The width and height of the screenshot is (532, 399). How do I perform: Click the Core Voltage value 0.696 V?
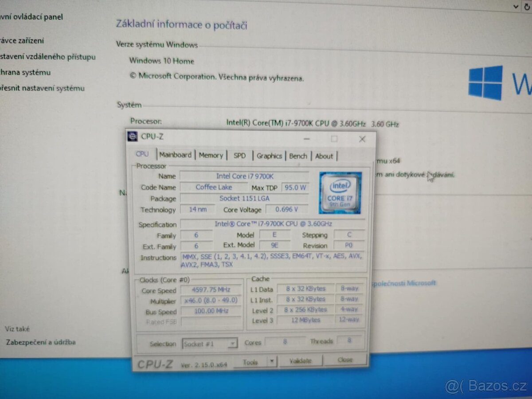click(287, 209)
